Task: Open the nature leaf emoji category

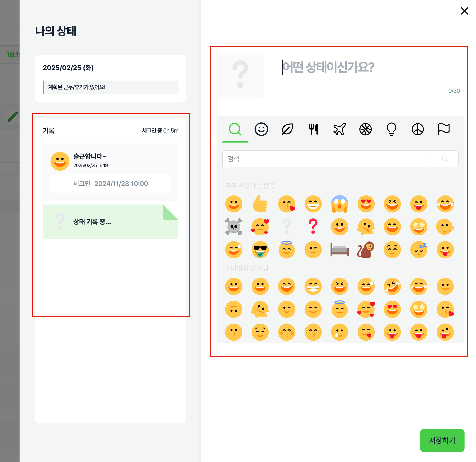Action: pyautogui.click(x=287, y=129)
